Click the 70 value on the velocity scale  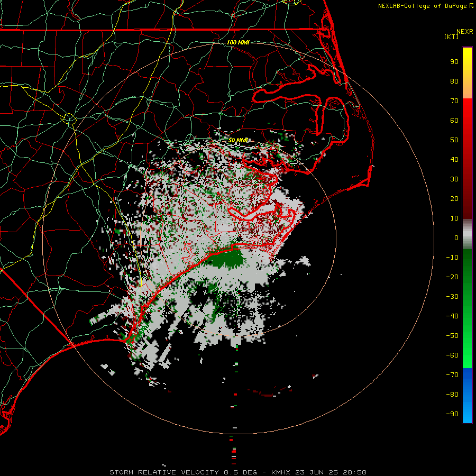pyautogui.click(x=454, y=101)
